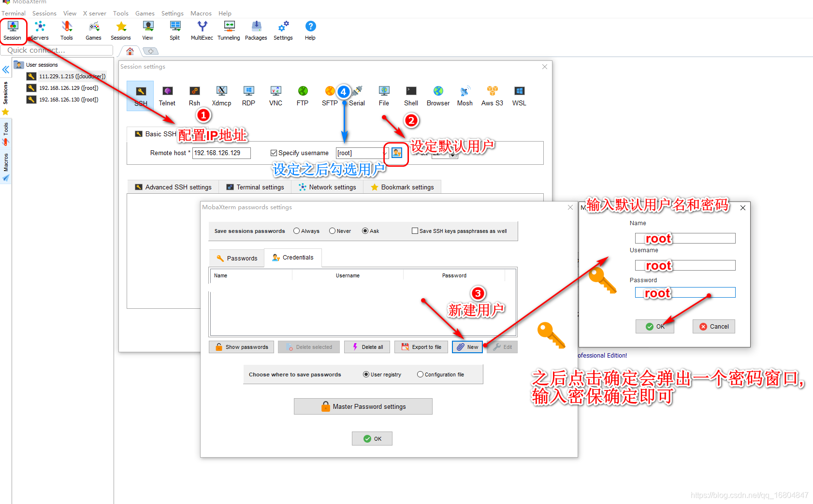
Task: Select the Xdmcp session type
Action: pos(221,96)
